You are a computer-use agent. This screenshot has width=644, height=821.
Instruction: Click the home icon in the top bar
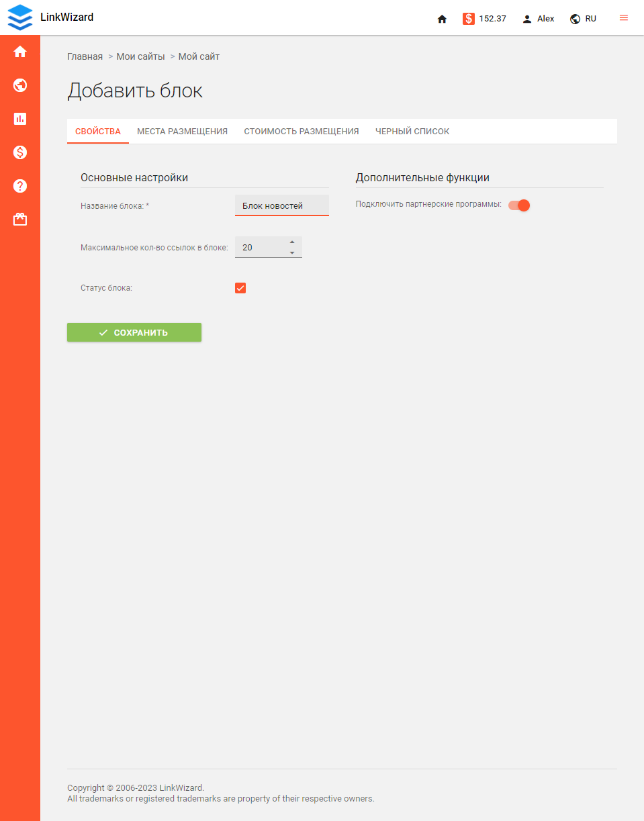[x=442, y=19]
